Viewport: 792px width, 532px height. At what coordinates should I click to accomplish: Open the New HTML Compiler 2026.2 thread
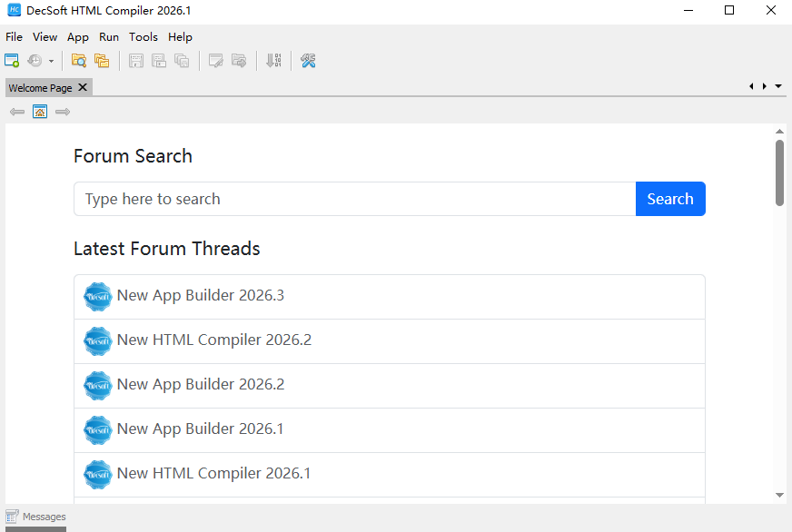(214, 340)
